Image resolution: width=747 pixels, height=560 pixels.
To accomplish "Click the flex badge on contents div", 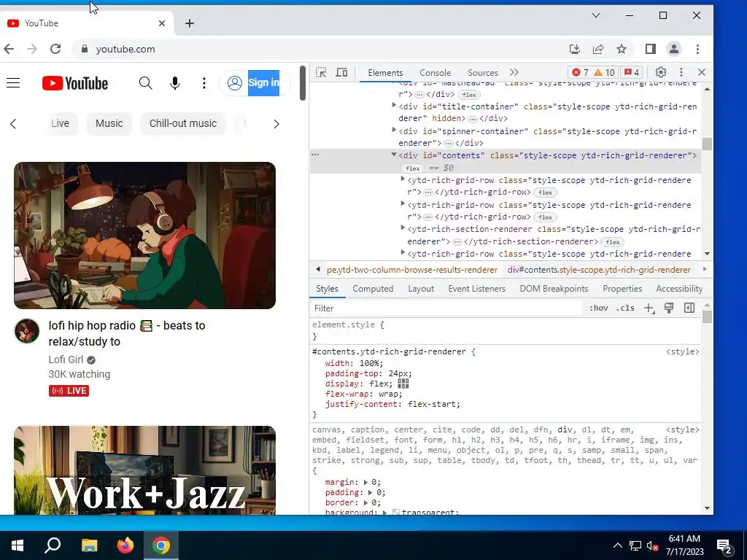I will [413, 168].
